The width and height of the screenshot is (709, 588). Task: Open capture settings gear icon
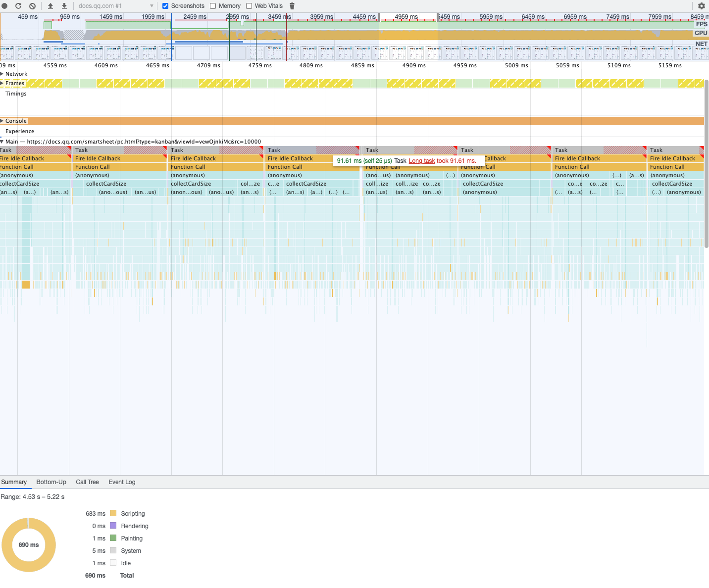tap(702, 6)
